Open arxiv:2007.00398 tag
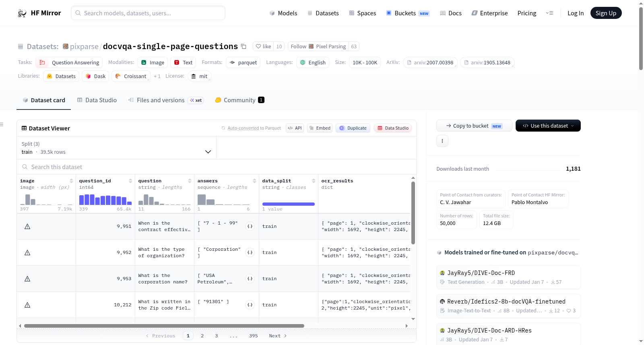This screenshot has height=345, width=644. pyautogui.click(x=430, y=62)
